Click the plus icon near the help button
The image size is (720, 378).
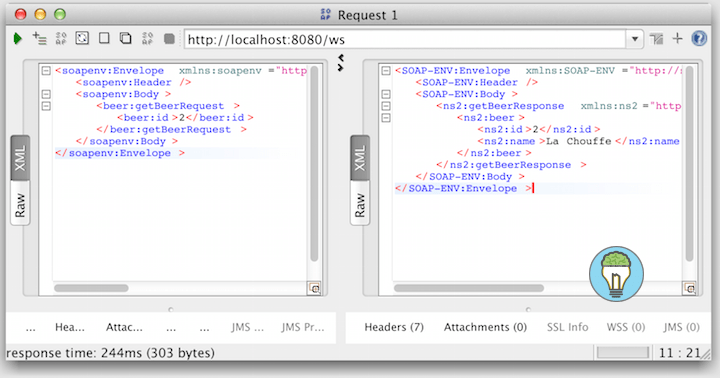(x=678, y=39)
